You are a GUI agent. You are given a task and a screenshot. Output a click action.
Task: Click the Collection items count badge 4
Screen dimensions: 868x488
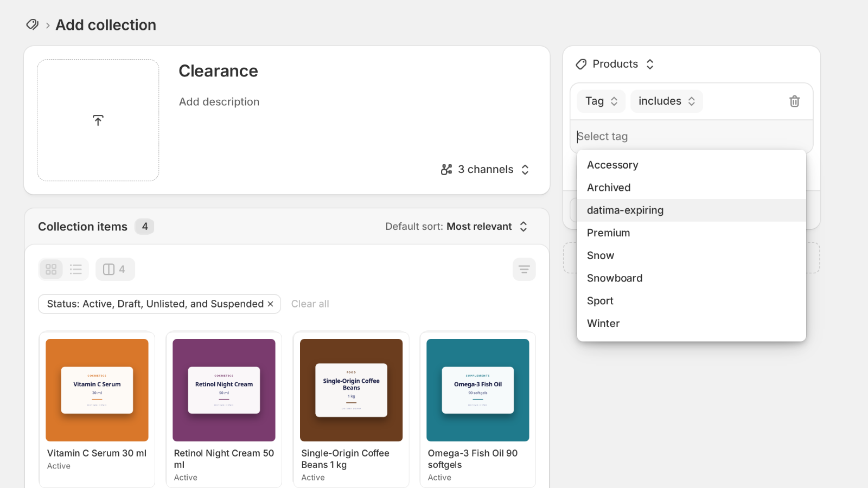click(x=144, y=227)
